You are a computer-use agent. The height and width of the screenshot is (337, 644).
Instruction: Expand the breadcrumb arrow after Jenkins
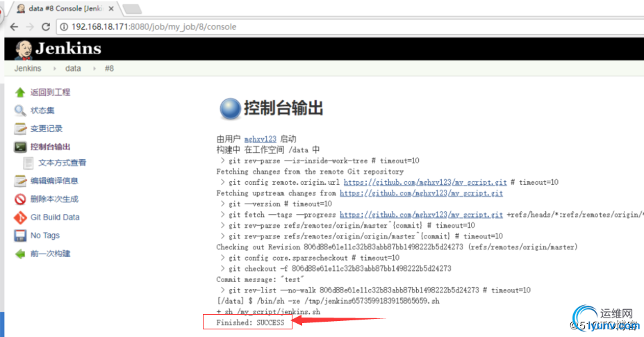[x=55, y=69]
